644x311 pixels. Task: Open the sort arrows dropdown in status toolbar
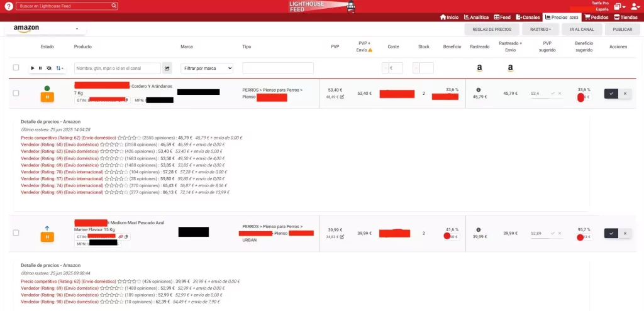pyautogui.click(x=60, y=68)
